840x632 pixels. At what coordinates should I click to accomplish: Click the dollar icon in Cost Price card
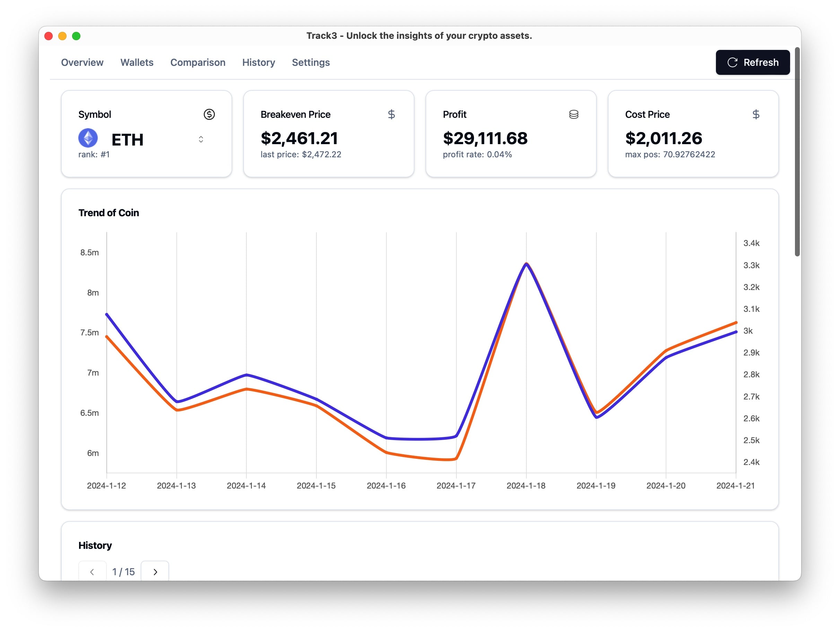click(x=756, y=114)
